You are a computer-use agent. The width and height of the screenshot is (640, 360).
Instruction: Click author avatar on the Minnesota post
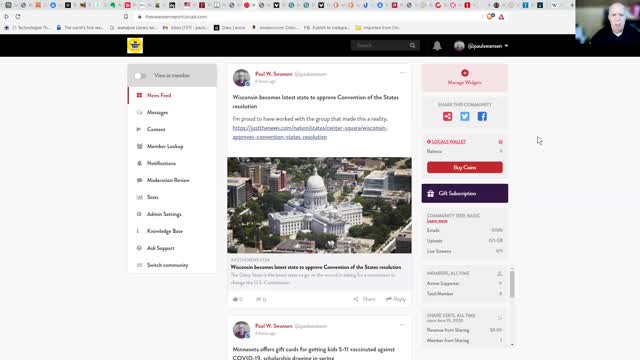241,330
